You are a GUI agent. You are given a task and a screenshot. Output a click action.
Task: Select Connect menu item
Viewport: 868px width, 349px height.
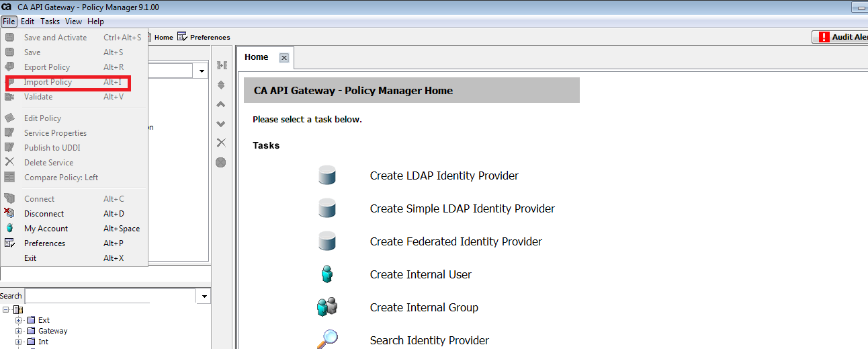pos(74,199)
